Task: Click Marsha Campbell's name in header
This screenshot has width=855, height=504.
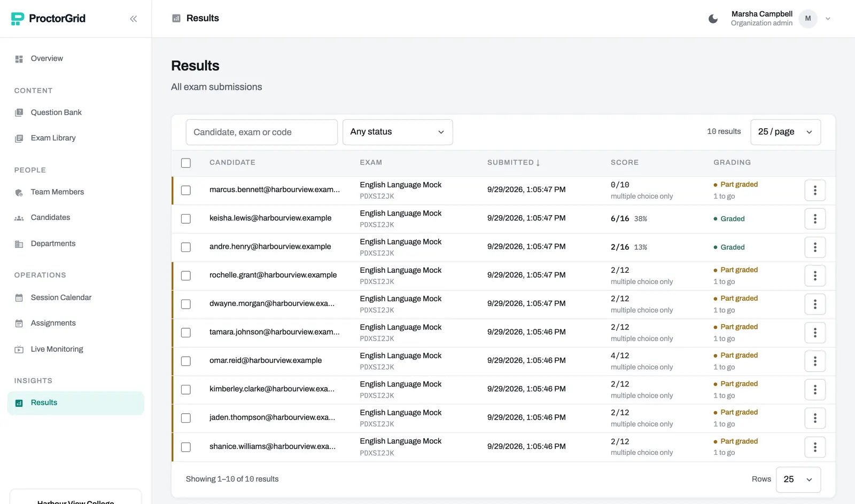Action: click(761, 14)
